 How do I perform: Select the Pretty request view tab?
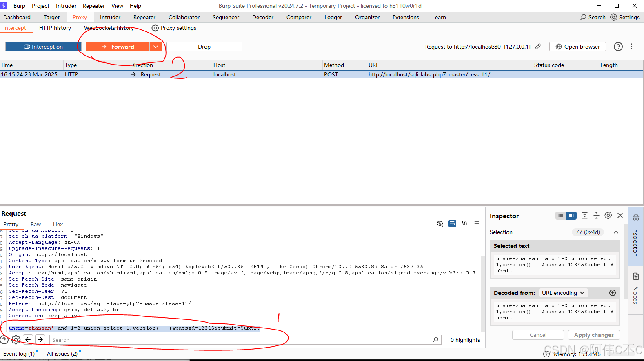click(x=11, y=224)
